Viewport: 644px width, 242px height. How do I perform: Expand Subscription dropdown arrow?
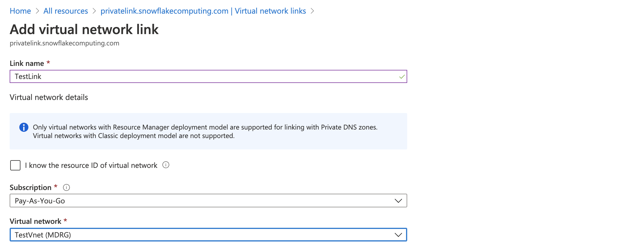[x=398, y=201]
